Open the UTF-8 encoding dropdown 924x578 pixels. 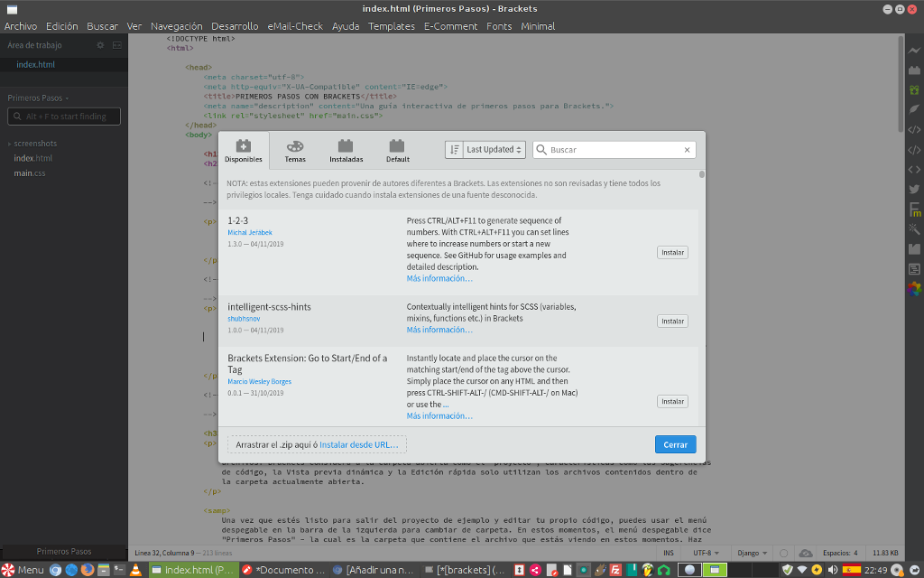coord(704,553)
